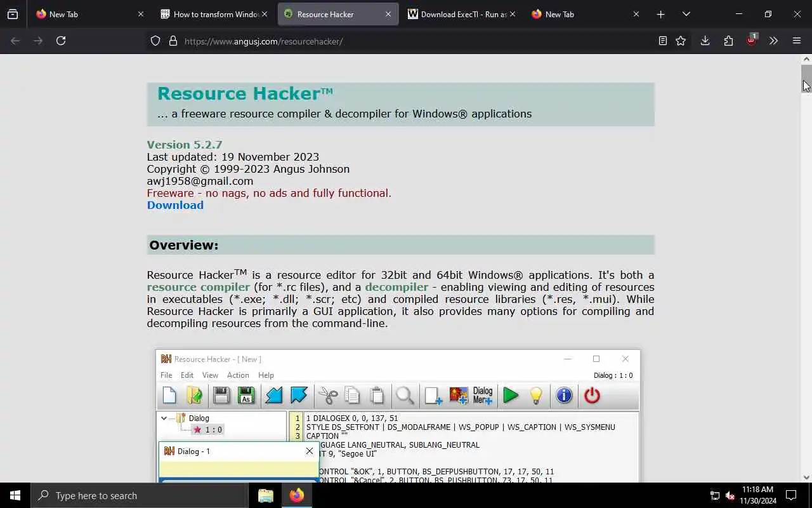Open the downloads panel
The image size is (812, 508).
click(705, 41)
